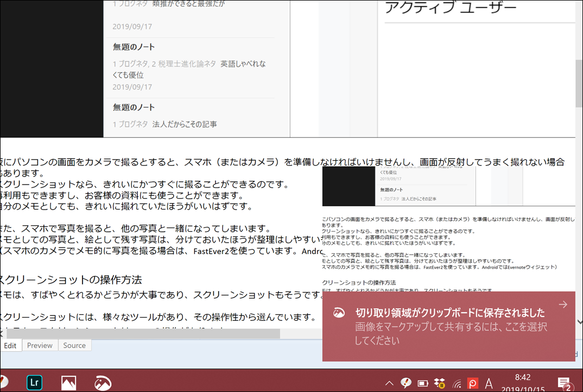Open the Photos app taskbar icon

click(68, 383)
